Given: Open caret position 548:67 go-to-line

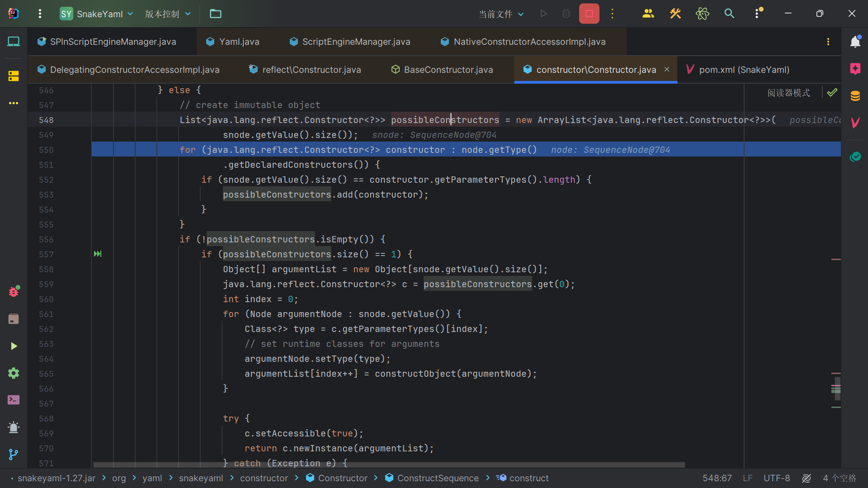Looking at the screenshot, I should tap(717, 478).
